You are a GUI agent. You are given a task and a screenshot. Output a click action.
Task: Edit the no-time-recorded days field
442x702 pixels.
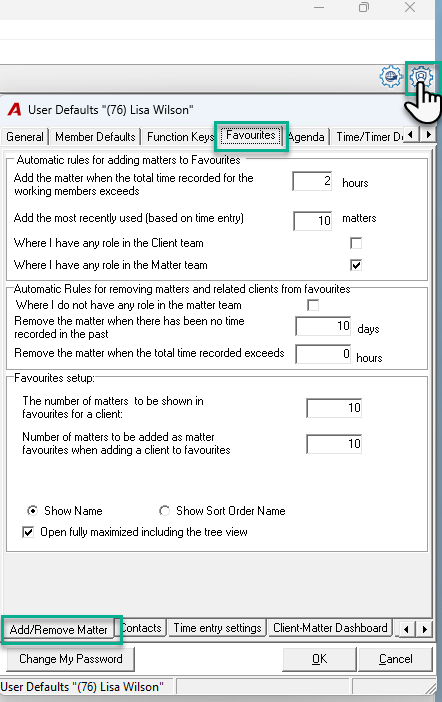[323, 326]
